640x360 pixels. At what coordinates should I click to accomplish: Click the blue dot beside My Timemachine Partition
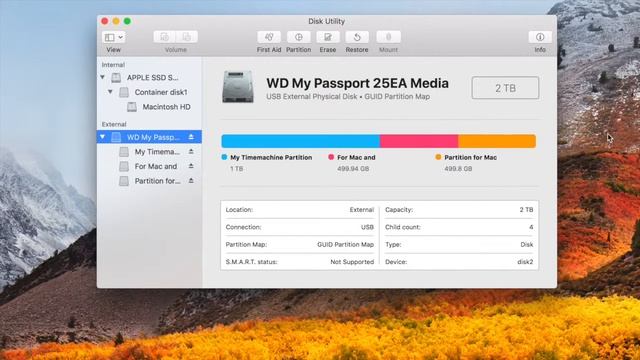point(224,157)
